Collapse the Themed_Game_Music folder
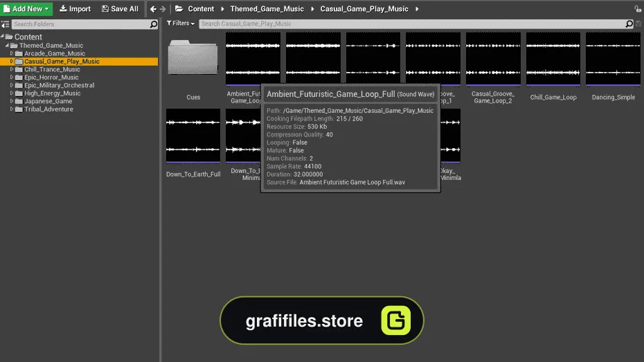 (x=7, y=45)
